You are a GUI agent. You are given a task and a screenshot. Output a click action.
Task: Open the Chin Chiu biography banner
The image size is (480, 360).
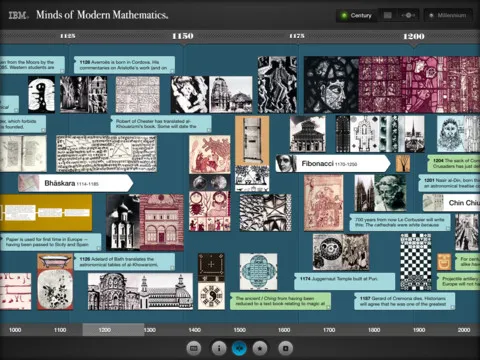(451, 203)
